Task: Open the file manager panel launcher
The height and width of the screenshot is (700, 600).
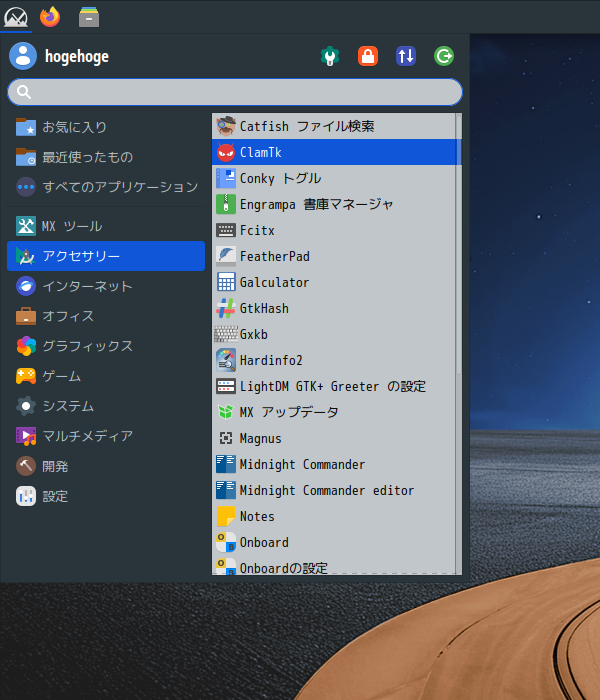Action: point(89,17)
